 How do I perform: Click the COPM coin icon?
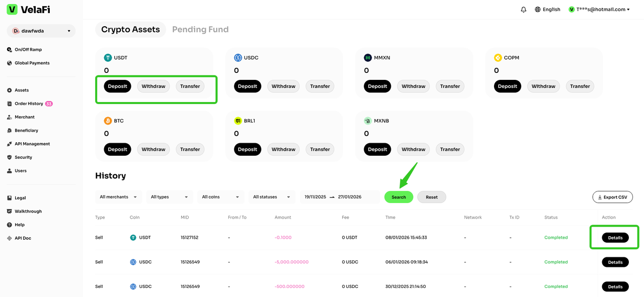(x=498, y=58)
